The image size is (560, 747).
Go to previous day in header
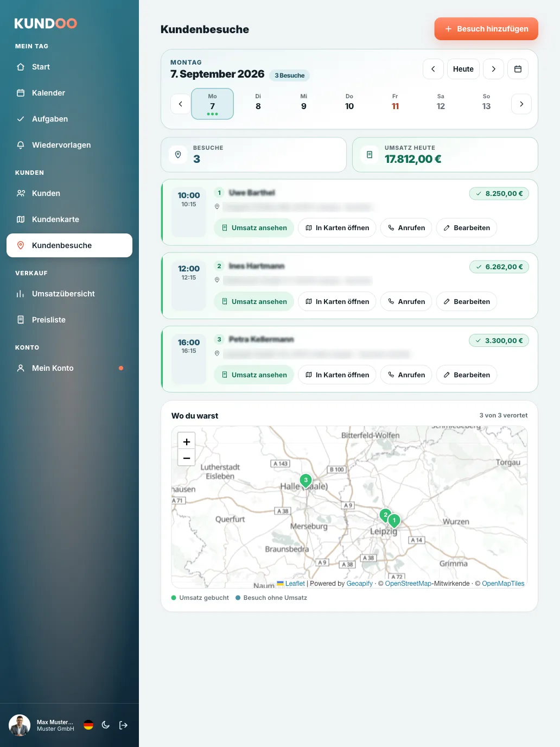click(x=433, y=69)
